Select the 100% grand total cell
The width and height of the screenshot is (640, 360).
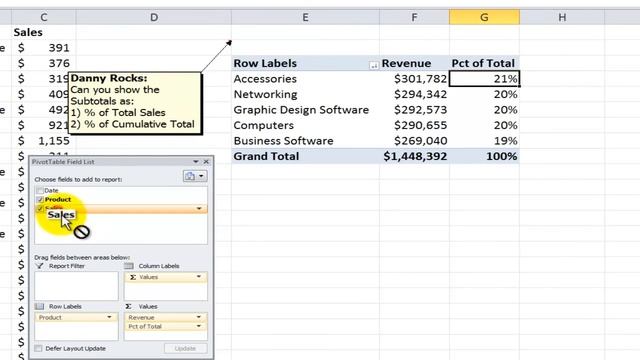click(x=484, y=156)
